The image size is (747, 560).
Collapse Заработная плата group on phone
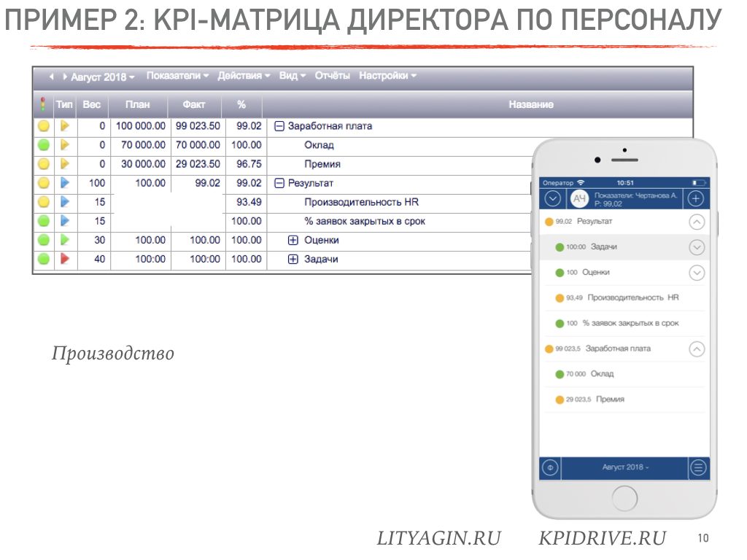click(697, 349)
